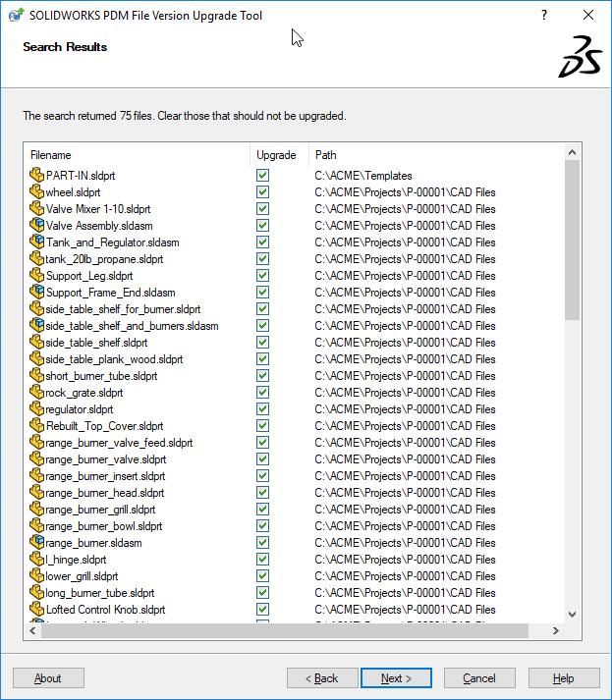The image size is (612, 700).
Task: Uncheck Upgrade for PART-IN.sldprt
Action: [262, 176]
